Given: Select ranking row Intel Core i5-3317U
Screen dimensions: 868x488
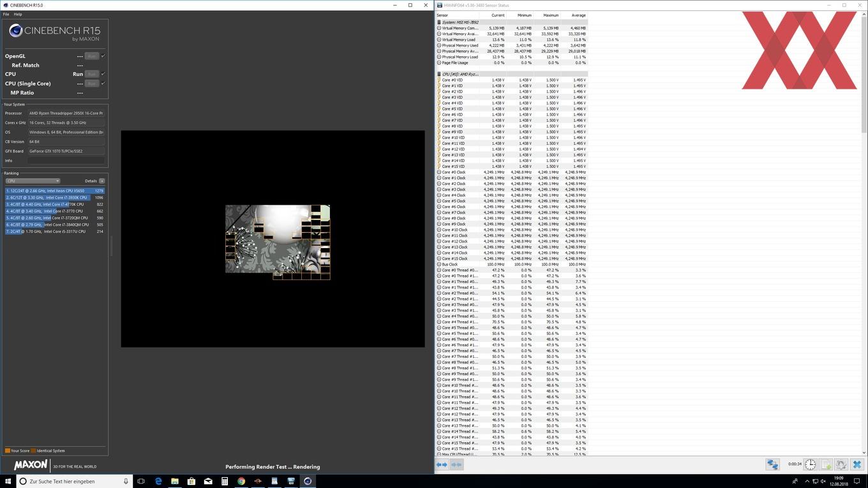Looking at the screenshot, I should 55,232.
